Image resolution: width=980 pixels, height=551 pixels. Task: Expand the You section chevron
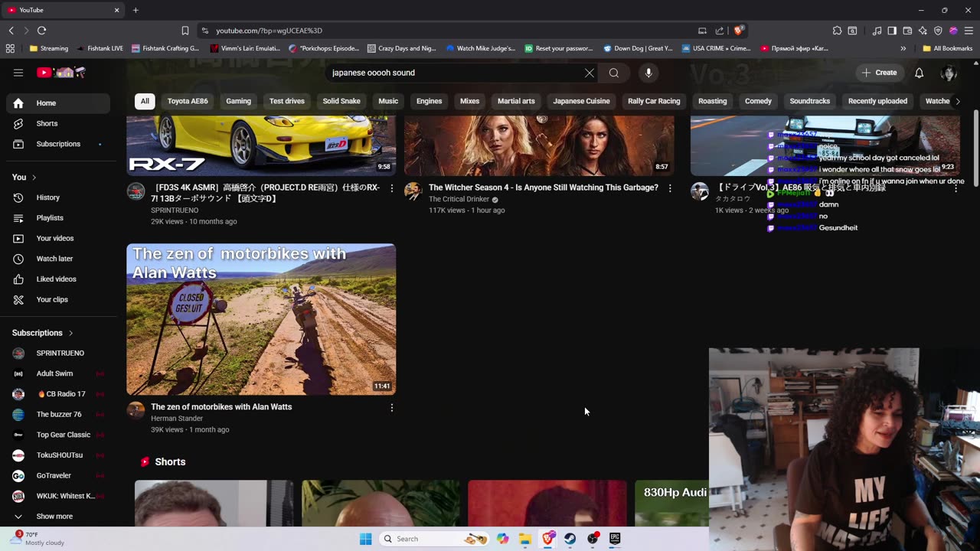34,178
